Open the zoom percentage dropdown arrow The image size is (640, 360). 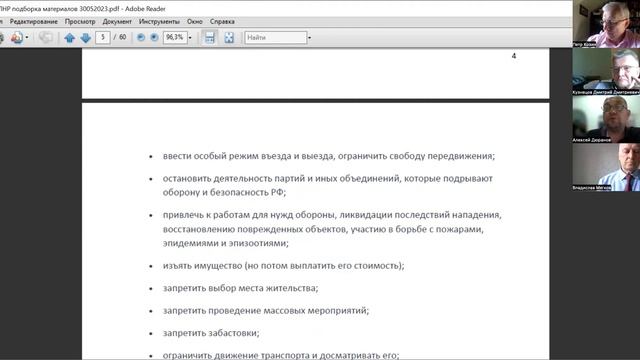[x=190, y=38]
